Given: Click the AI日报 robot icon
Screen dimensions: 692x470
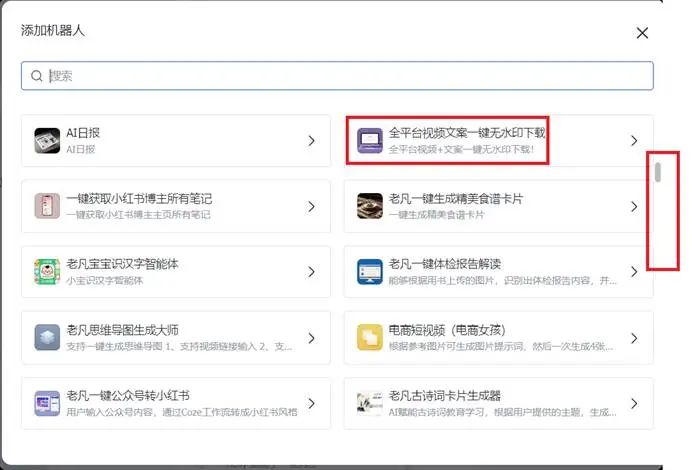Looking at the screenshot, I should [x=47, y=141].
